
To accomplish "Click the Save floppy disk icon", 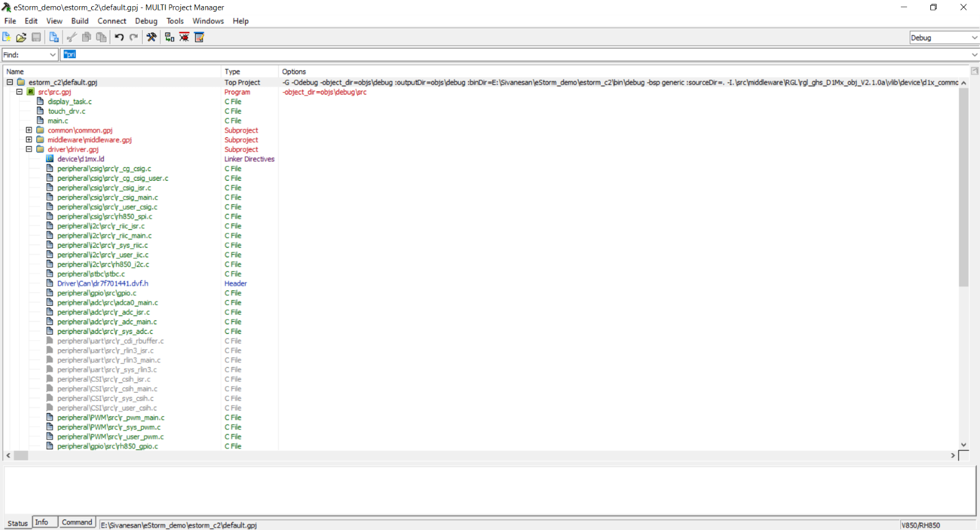I will (36, 37).
